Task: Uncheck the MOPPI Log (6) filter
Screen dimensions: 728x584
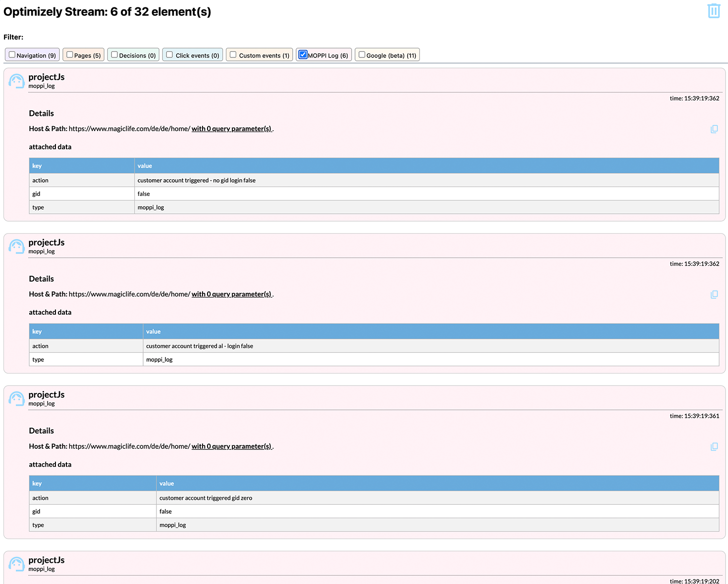Action: (303, 55)
